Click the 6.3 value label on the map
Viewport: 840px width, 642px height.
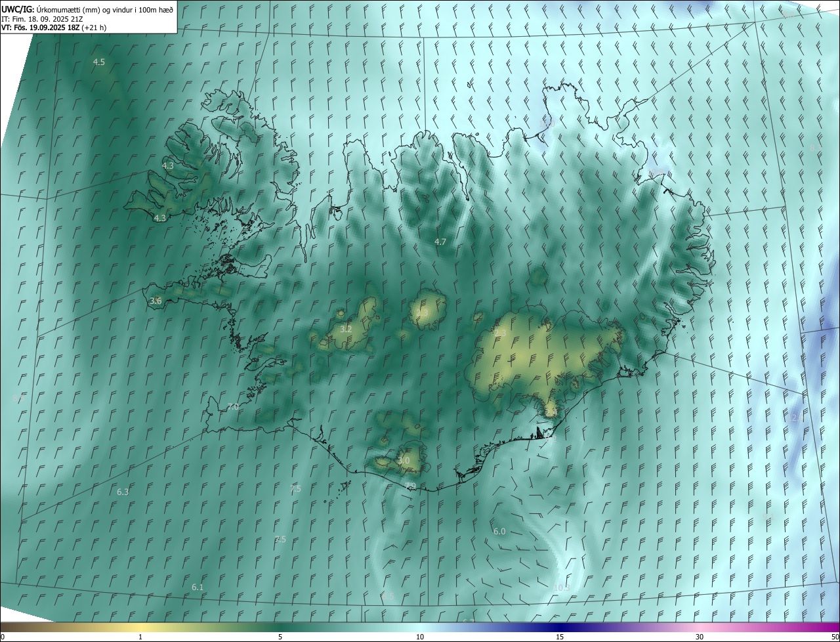(123, 492)
